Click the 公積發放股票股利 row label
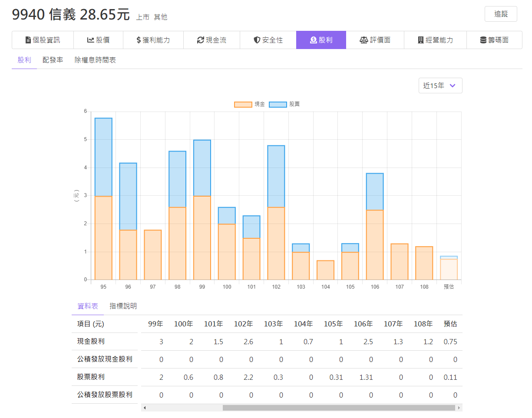The width and height of the screenshot is (532, 418). click(x=105, y=395)
